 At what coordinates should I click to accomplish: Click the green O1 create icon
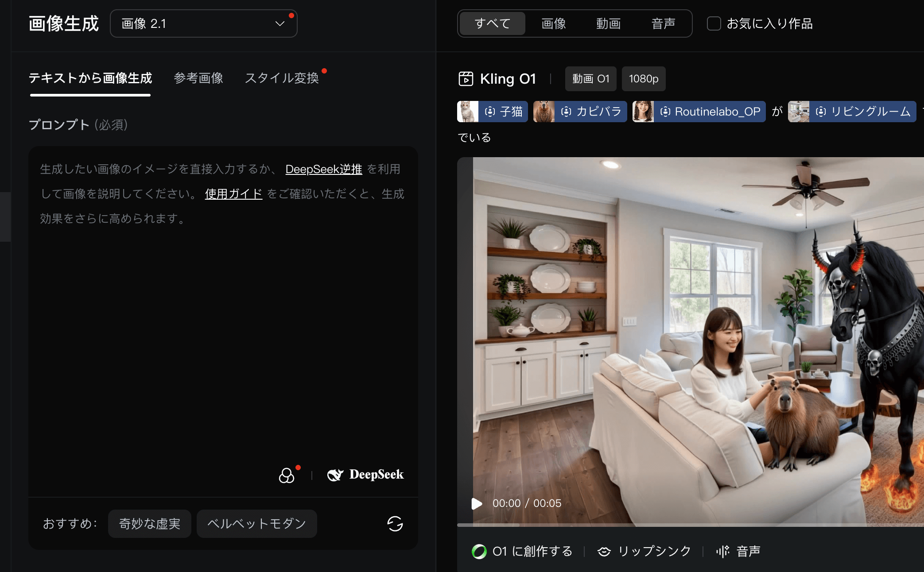[479, 551]
